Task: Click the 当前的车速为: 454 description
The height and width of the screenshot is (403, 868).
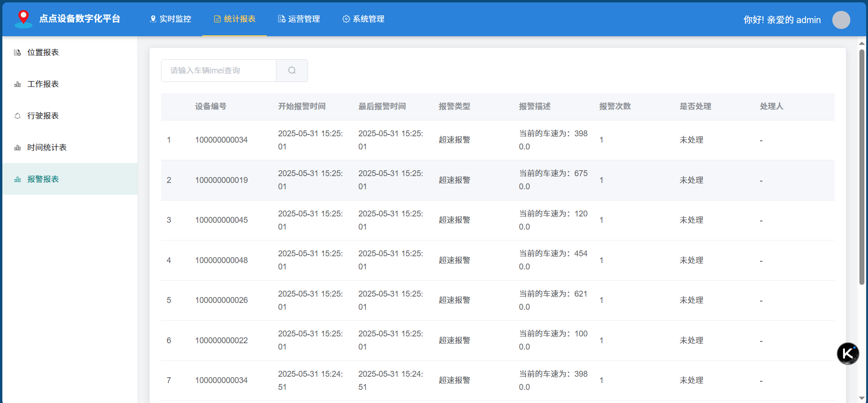Action: point(553,260)
